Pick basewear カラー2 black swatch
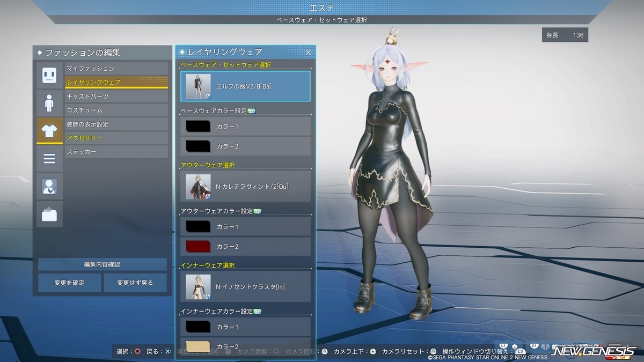Viewport: 644px width, 362px height. point(198,146)
